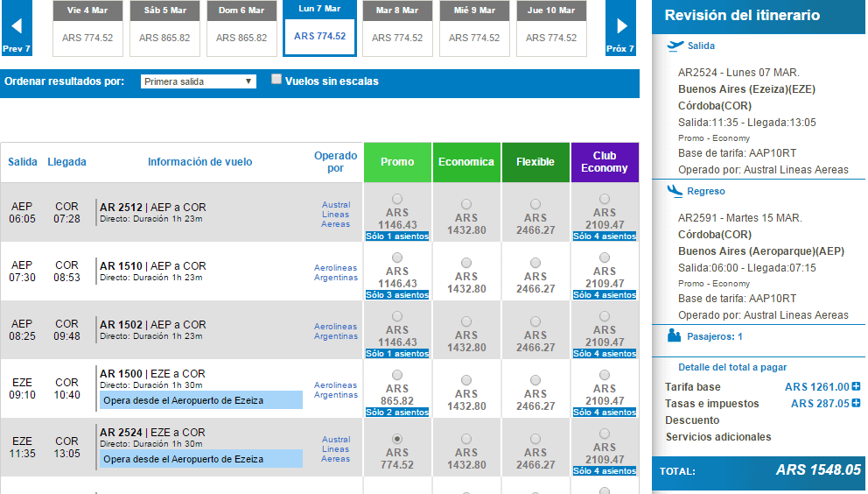Click Ezeiza airport notice for AR 2524
The width and height of the screenshot is (868, 494).
tap(201, 459)
